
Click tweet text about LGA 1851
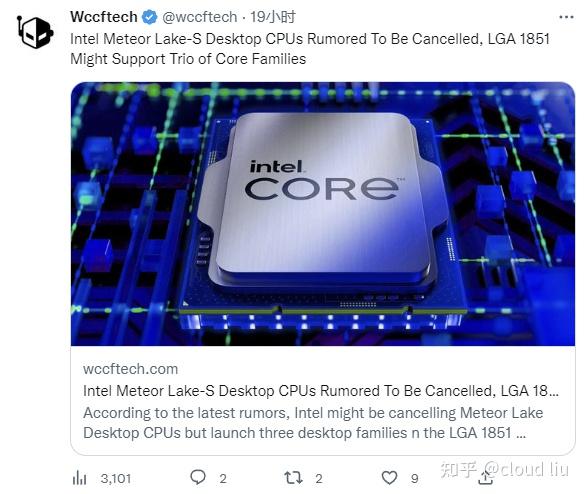tap(310, 49)
